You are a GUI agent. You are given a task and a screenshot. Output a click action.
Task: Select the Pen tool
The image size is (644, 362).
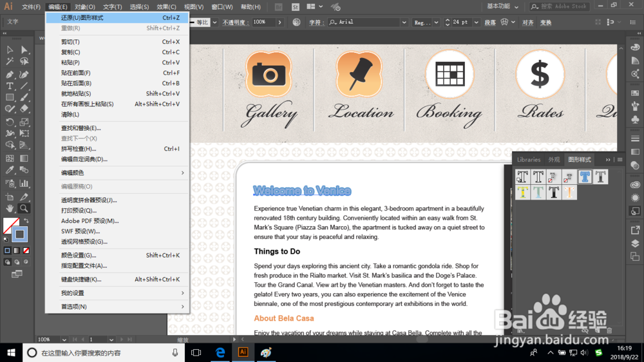[10, 74]
